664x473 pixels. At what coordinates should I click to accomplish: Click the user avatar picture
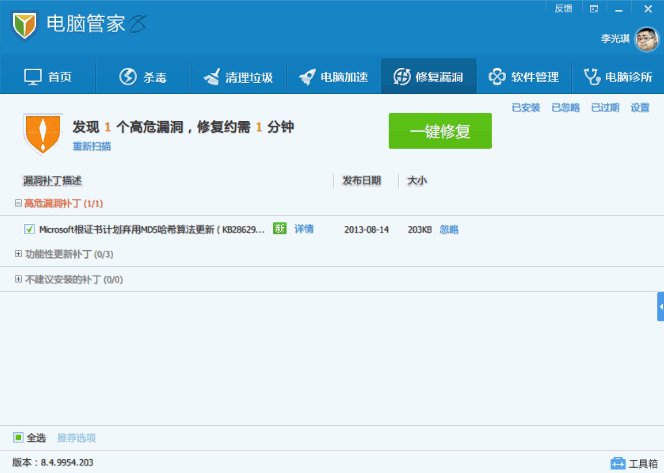click(647, 39)
